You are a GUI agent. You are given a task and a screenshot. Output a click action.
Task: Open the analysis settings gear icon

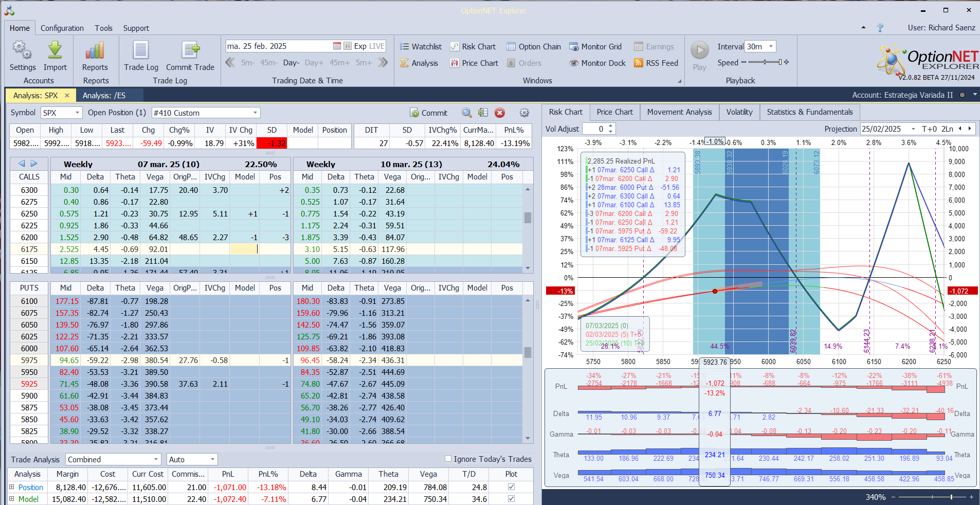tap(524, 113)
